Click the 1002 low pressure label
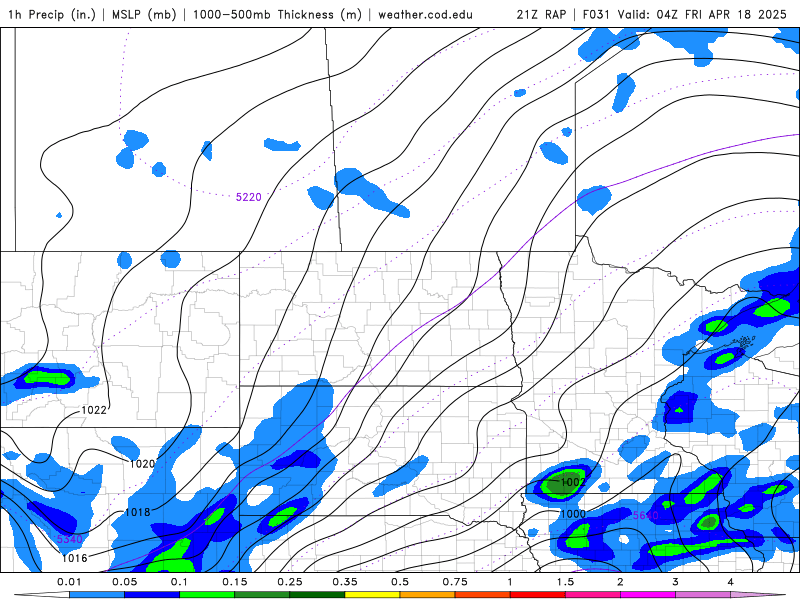The width and height of the screenshot is (800, 600). pos(573,482)
